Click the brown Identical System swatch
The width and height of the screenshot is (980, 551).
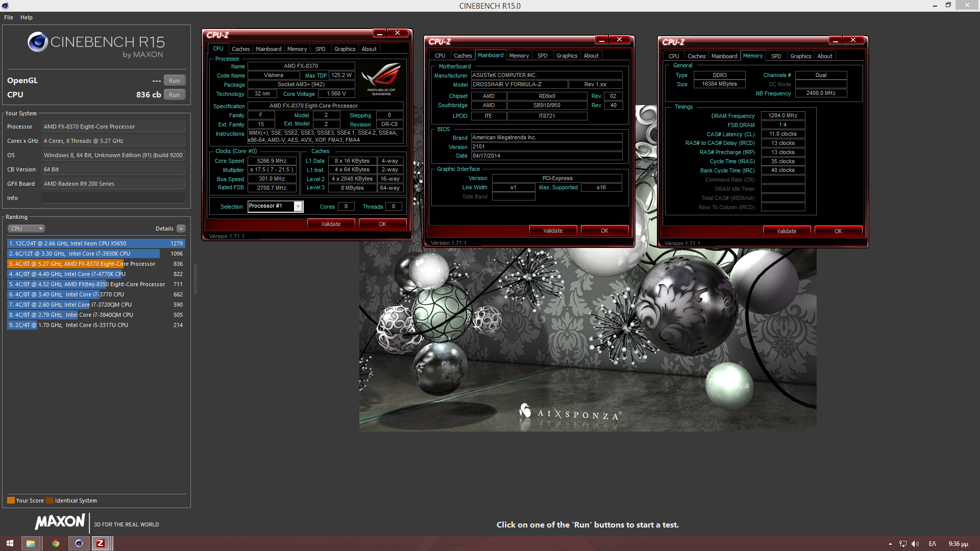50,500
